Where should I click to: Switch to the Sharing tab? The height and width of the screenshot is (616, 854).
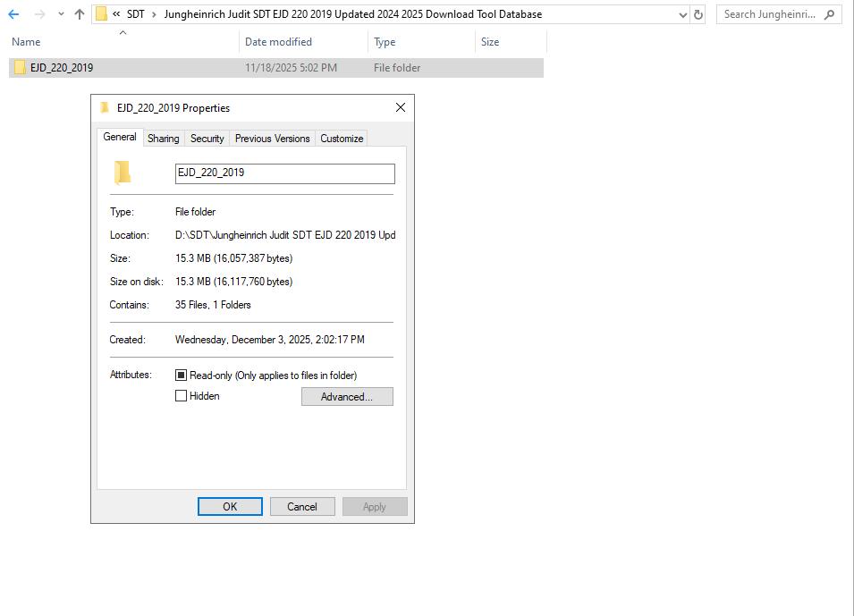[x=163, y=138]
